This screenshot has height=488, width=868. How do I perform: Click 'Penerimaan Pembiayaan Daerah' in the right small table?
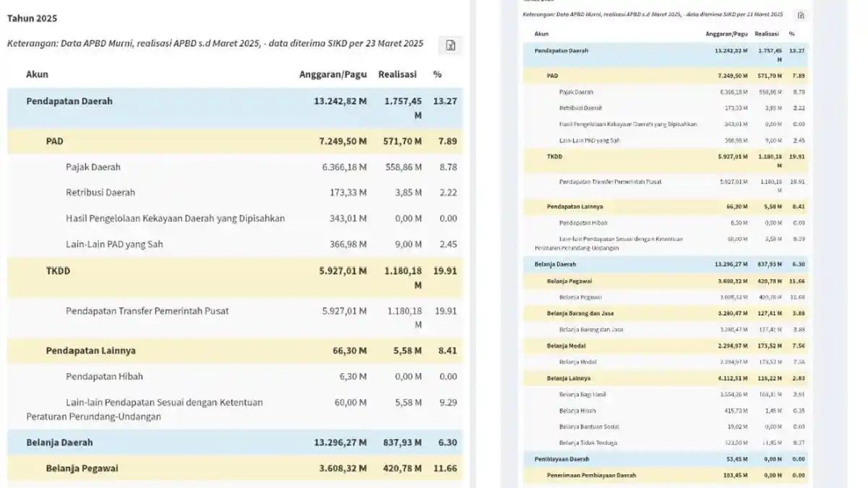tap(592, 475)
